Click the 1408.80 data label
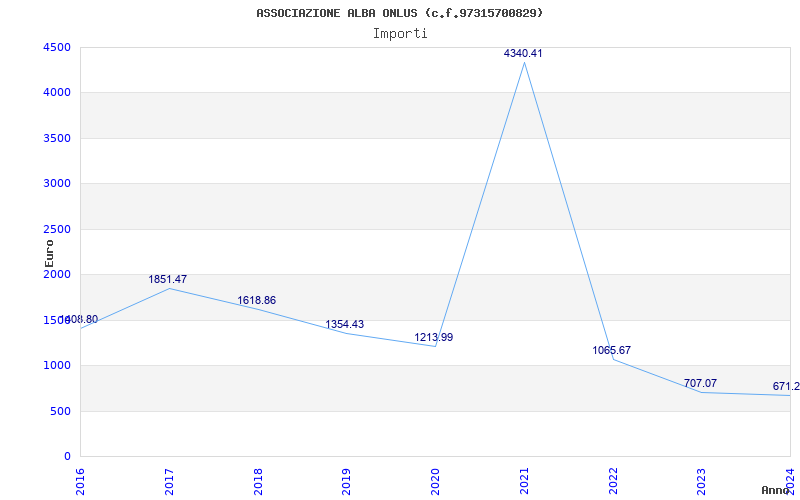Viewport: 800px width, 500px height. (79, 319)
